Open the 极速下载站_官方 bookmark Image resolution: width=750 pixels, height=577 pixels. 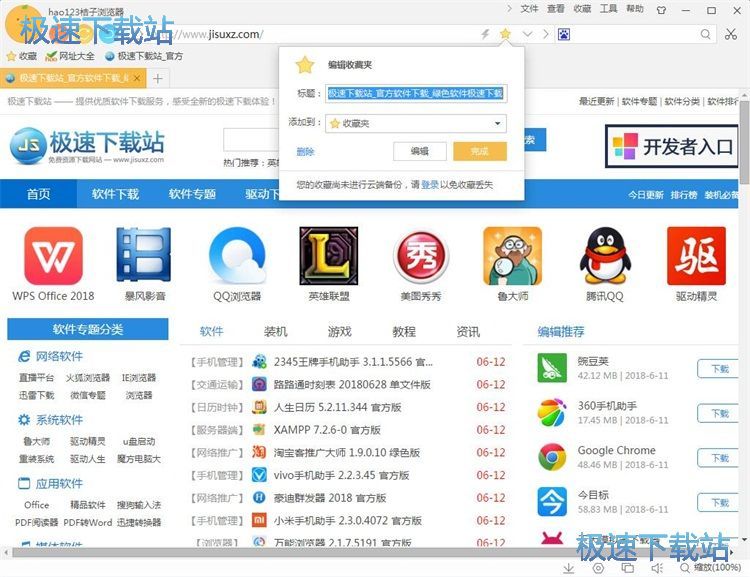click(x=144, y=56)
